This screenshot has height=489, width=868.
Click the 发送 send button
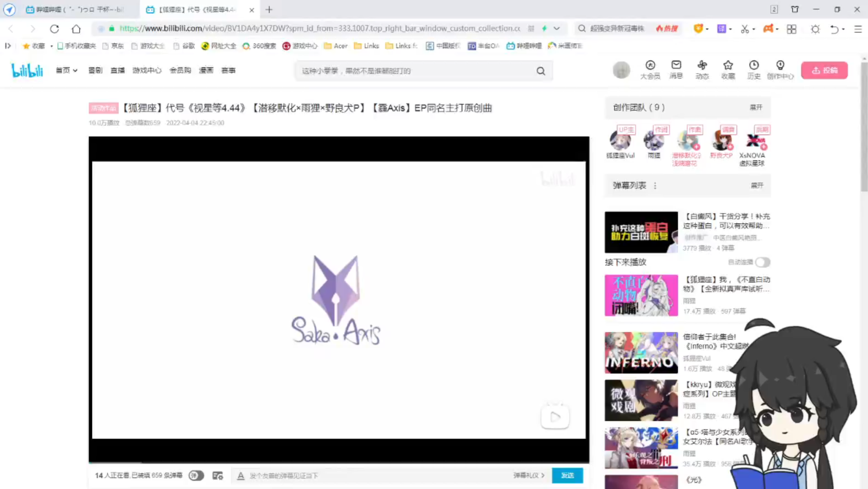point(567,475)
